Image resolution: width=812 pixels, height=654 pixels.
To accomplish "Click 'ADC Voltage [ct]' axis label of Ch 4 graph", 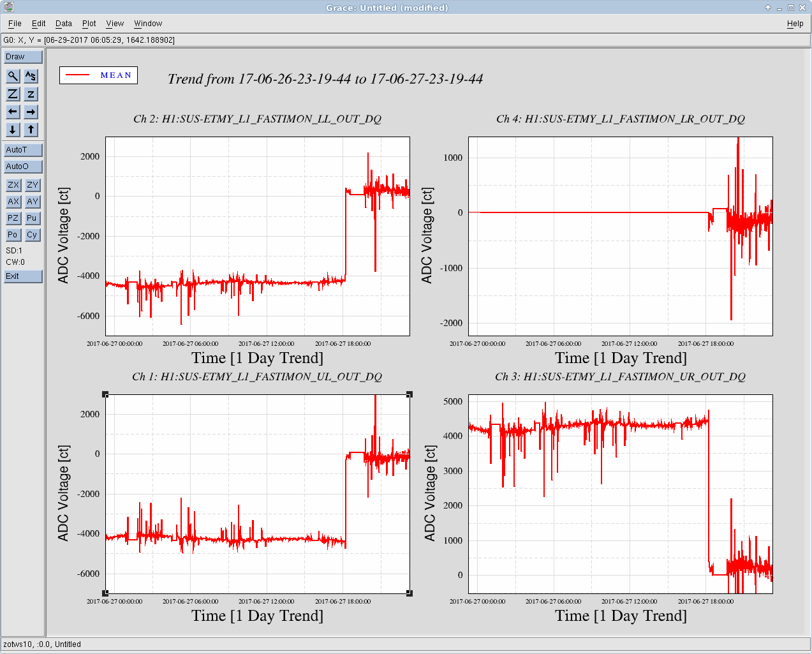I will click(427, 236).
